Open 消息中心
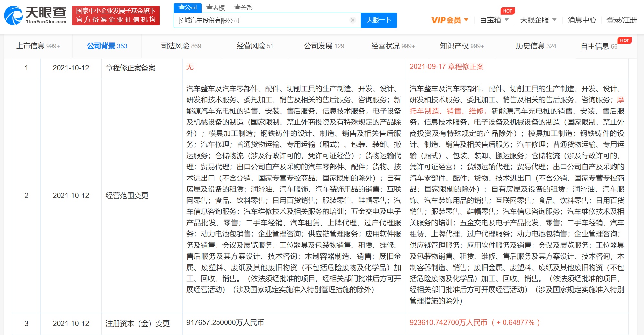Image resolution: width=644 pixels, height=335 pixels. click(582, 20)
